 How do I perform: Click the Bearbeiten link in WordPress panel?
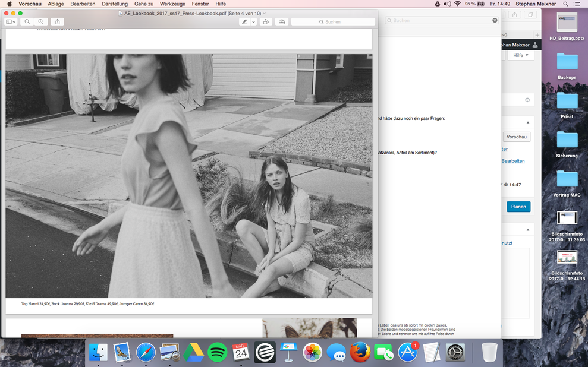point(513,161)
